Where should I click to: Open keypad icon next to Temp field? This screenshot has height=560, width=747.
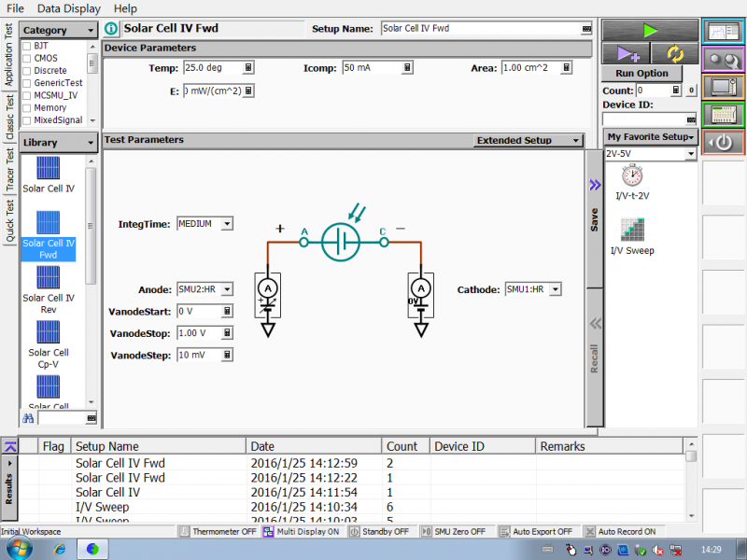tap(248, 67)
